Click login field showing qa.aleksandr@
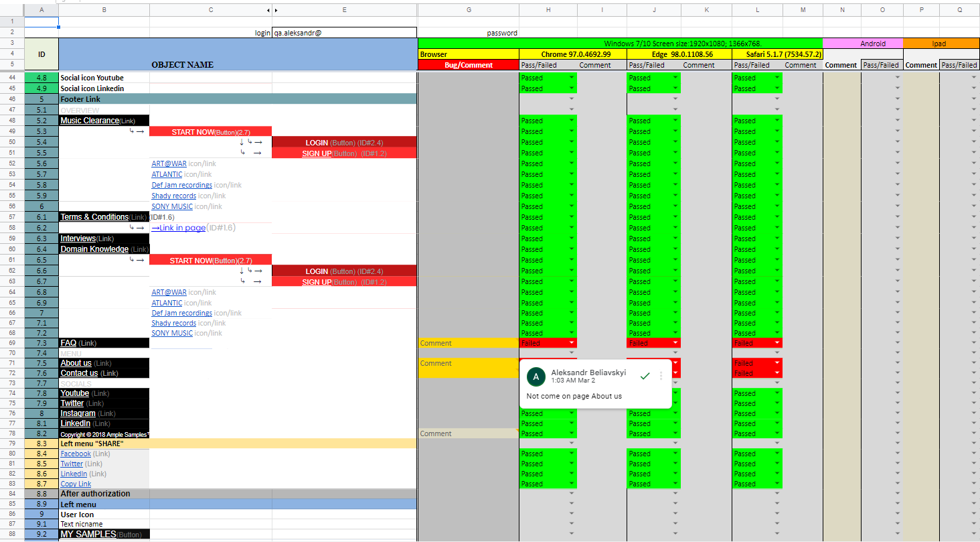 pyautogui.click(x=345, y=33)
